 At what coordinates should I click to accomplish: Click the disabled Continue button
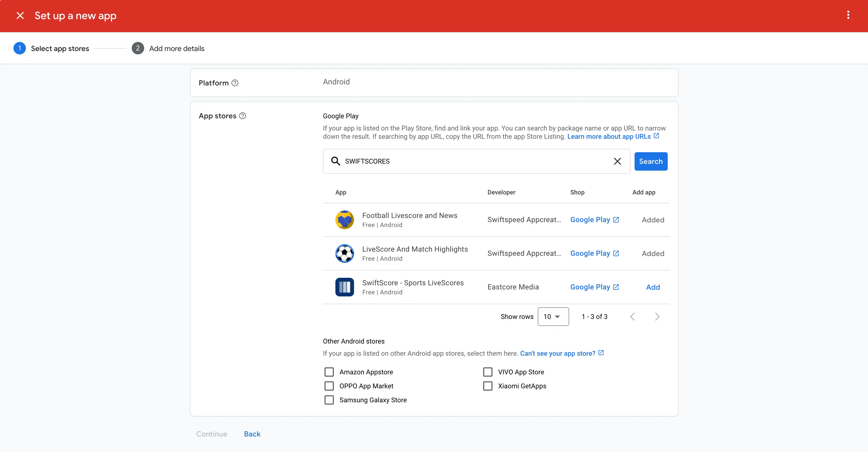(x=212, y=434)
